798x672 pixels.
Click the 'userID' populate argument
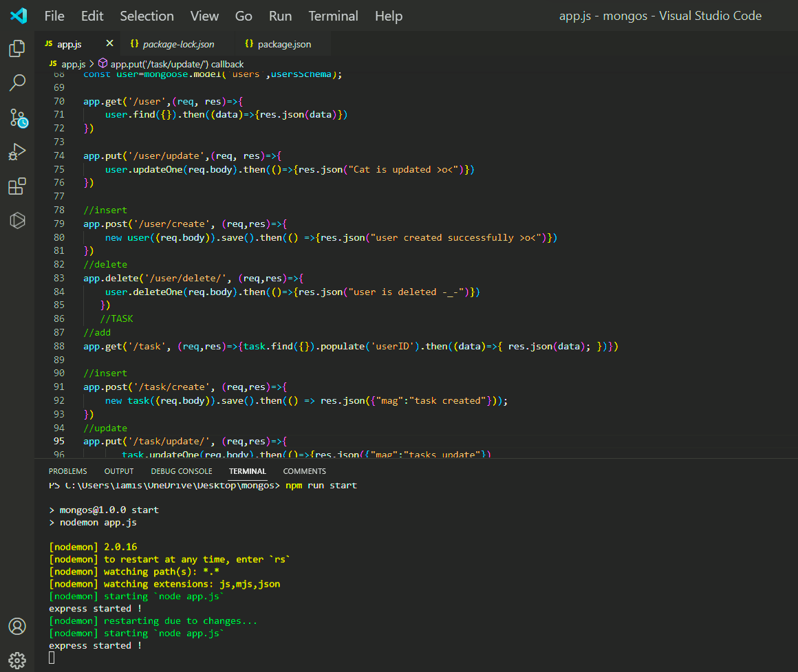coord(392,347)
